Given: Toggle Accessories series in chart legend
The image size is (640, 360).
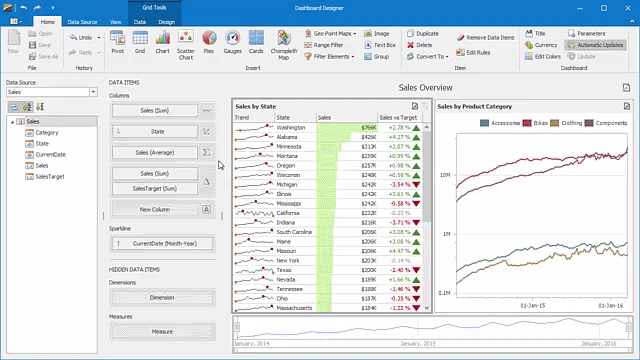Looking at the screenshot, I should [x=500, y=123].
